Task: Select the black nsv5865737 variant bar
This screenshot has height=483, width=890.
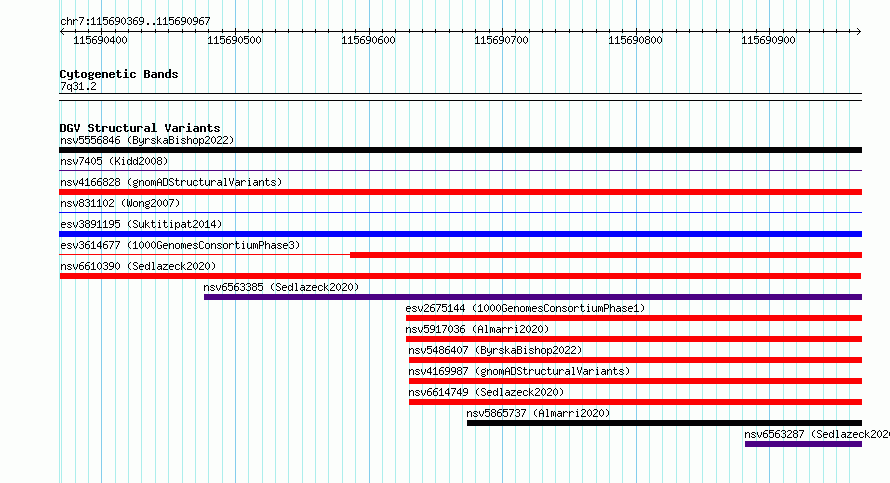Action: point(665,423)
